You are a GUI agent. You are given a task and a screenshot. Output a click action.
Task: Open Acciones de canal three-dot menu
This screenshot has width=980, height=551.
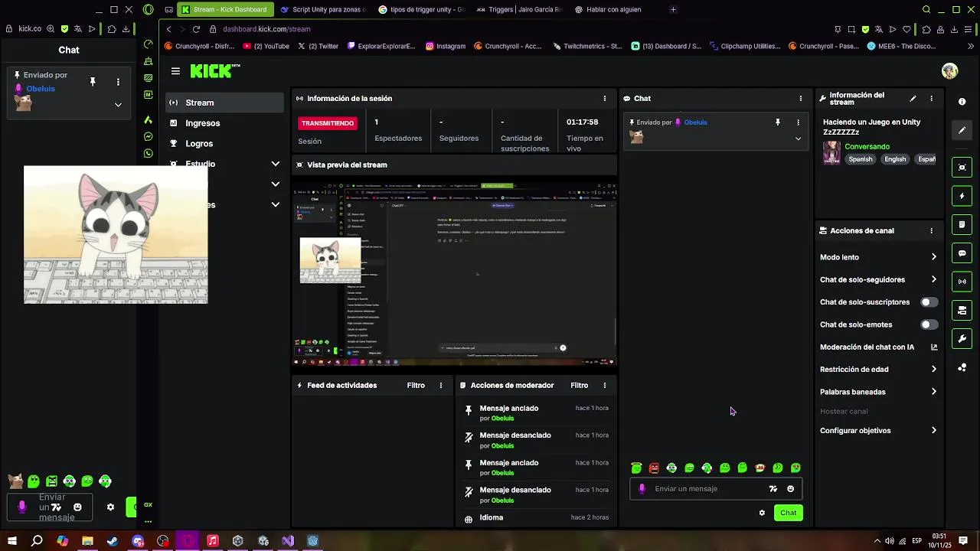(931, 230)
